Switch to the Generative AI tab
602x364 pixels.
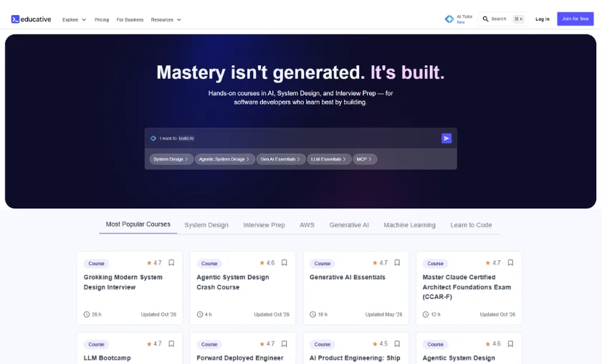(349, 225)
